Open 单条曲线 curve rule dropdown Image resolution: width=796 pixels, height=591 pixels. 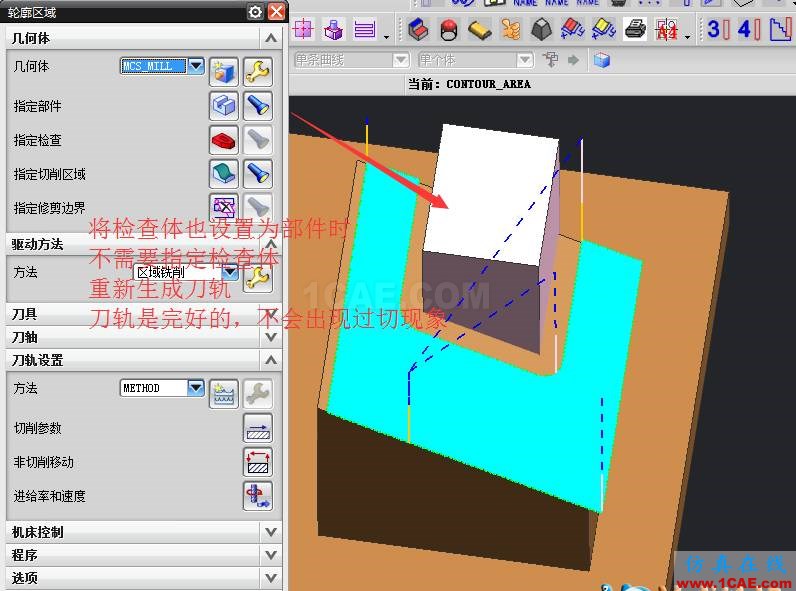(x=401, y=60)
